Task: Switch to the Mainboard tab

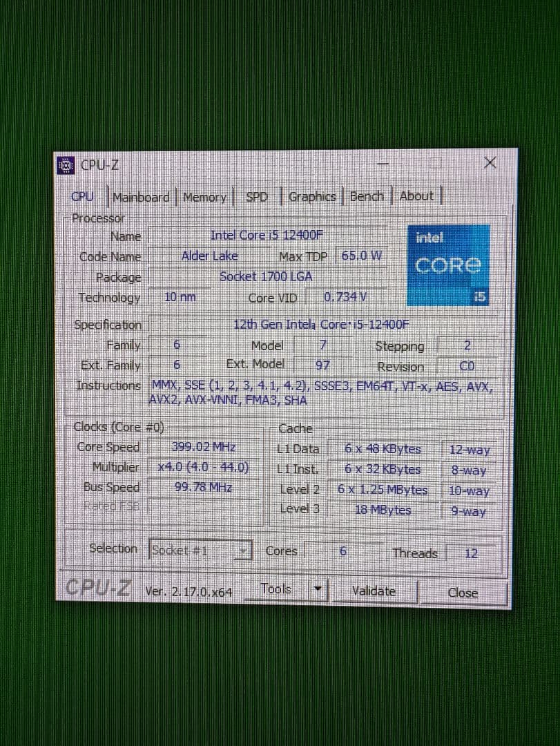Action: pyautogui.click(x=140, y=197)
